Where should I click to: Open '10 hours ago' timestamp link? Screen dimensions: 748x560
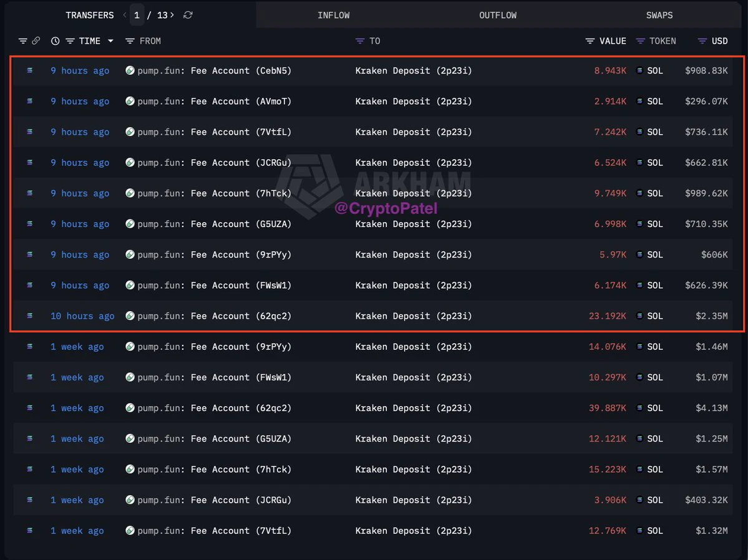(82, 316)
